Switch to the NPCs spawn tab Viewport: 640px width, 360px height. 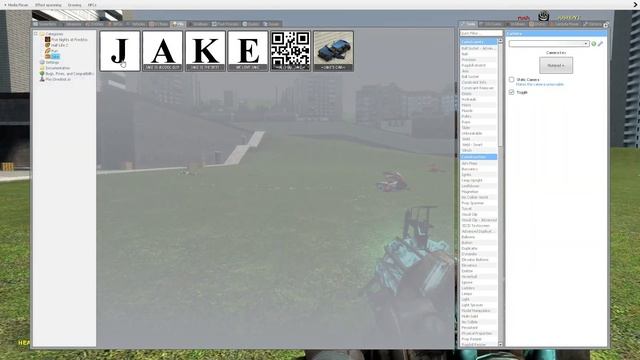[x=116, y=24]
